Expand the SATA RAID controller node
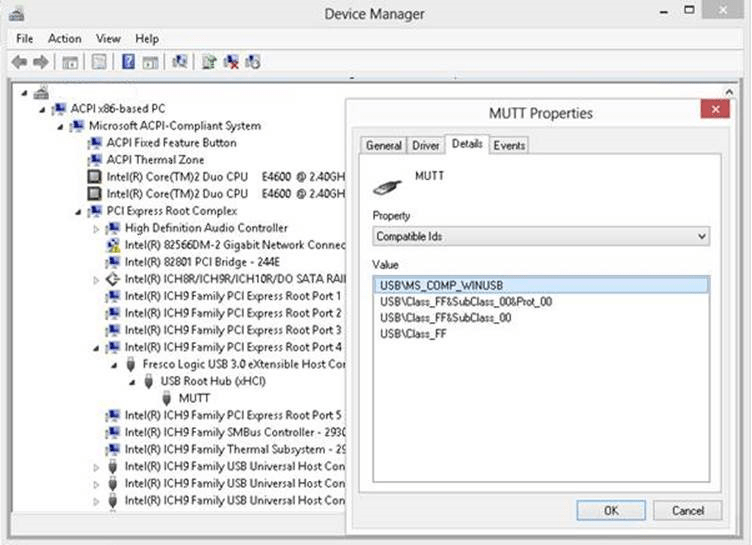The height and width of the screenshot is (545, 752). [x=96, y=280]
